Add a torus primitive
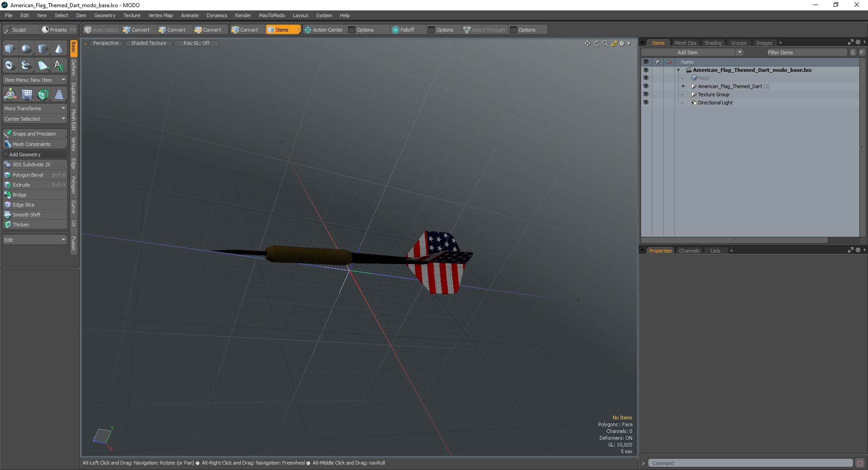This screenshot has width=868, height=470. click(x=9, y=66)
